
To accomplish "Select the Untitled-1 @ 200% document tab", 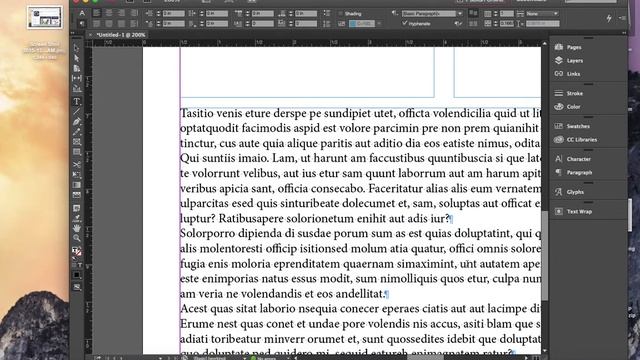I will pyautogui.click(x=121, y=35).
